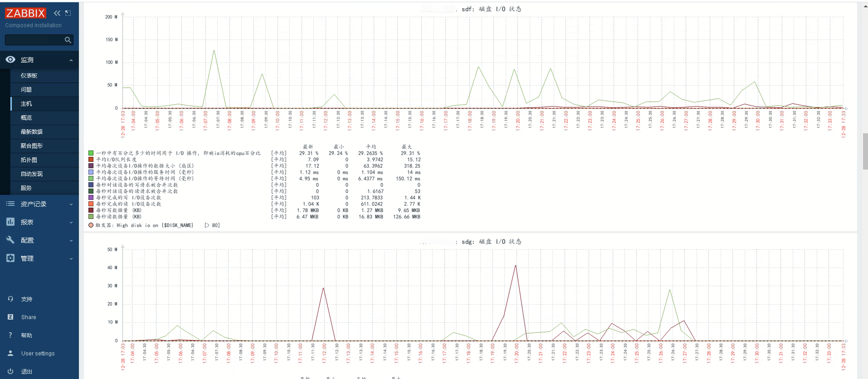Click the 支持 headset icon

tap(10, 299)
